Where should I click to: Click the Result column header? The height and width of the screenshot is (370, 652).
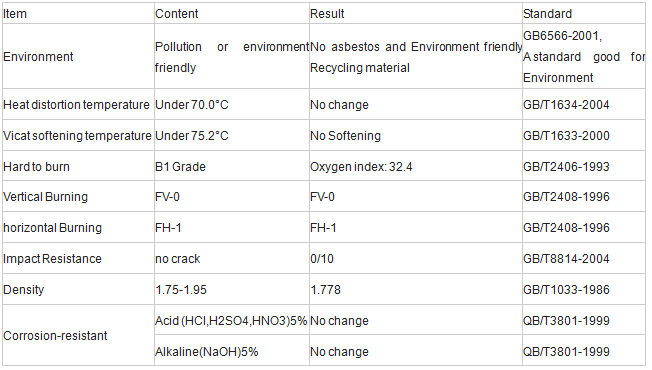tap(327, 14)
